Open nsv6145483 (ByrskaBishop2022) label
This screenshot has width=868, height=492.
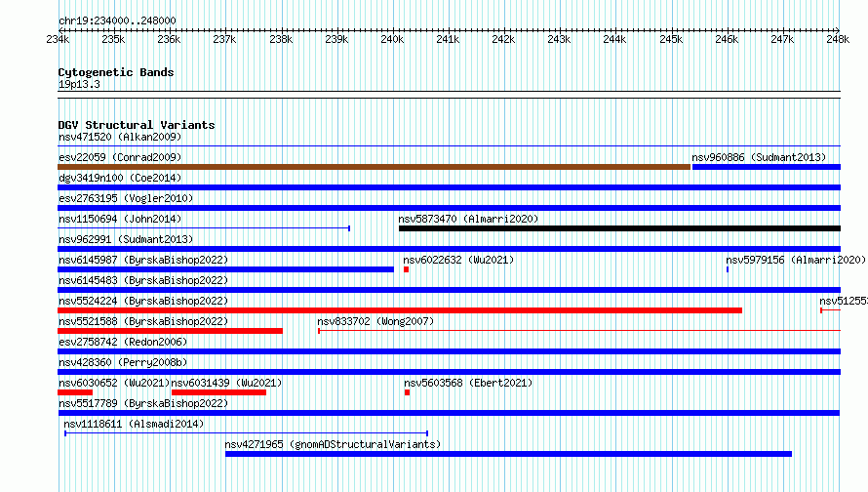[x=143, y=280]
